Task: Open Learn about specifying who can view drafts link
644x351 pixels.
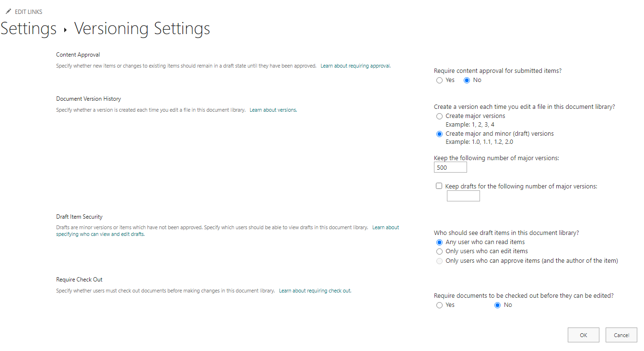Action: 228,231
